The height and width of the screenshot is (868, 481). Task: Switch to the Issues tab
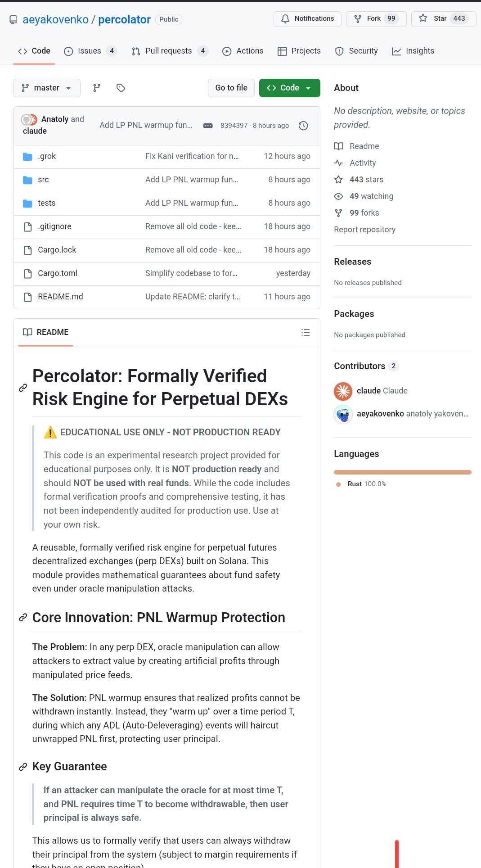(90, 51)
